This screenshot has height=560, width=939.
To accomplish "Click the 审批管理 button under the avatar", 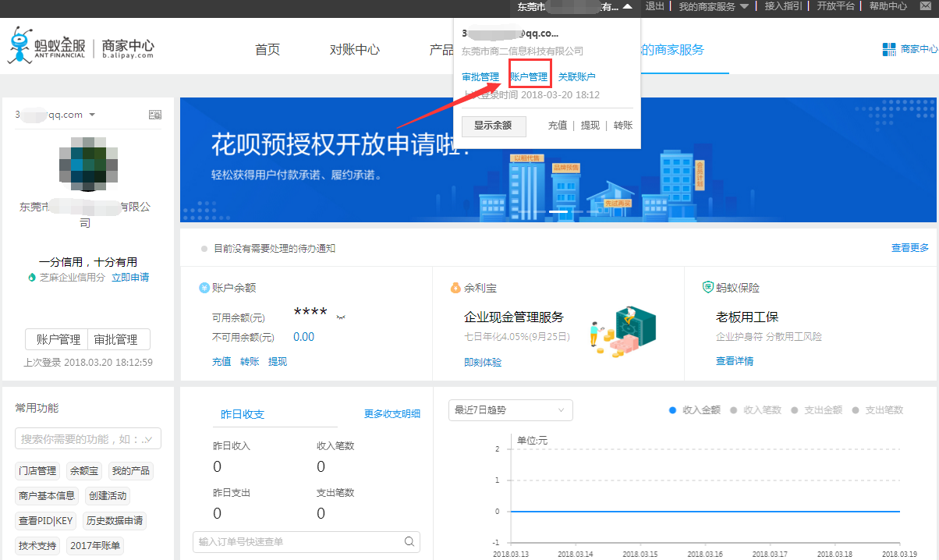I will 119,340.
